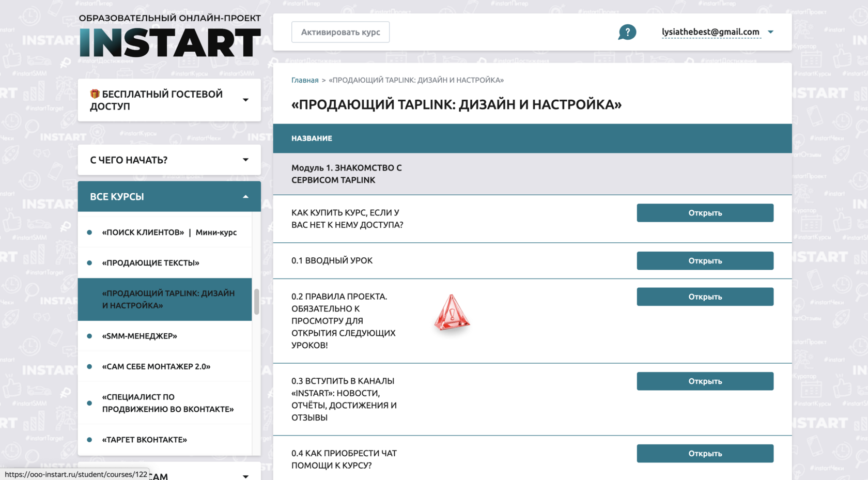Open 0.1 ВВОДНЫЙ УРОК lesson
The image size is (868, 480).
point(705,261)
